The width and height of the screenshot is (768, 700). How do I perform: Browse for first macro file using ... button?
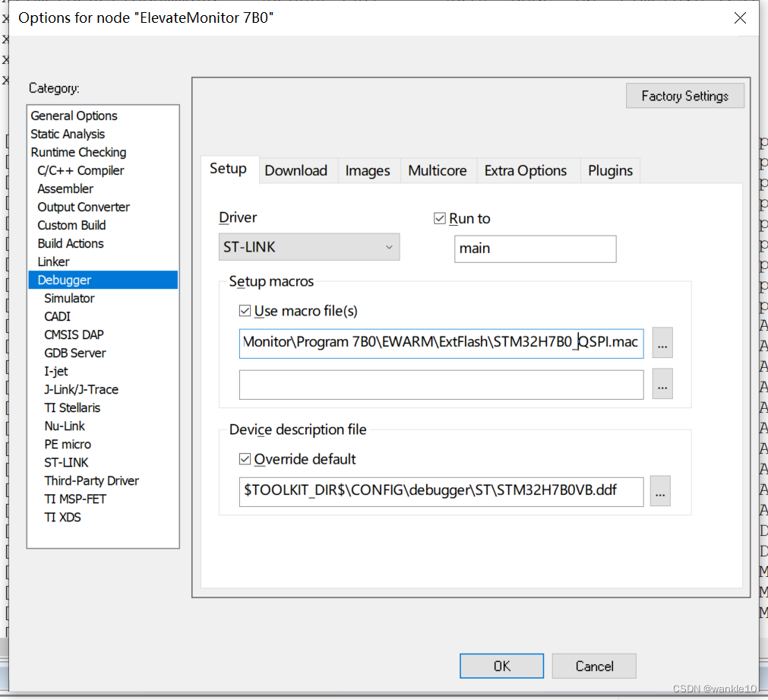tap(662, 343)
